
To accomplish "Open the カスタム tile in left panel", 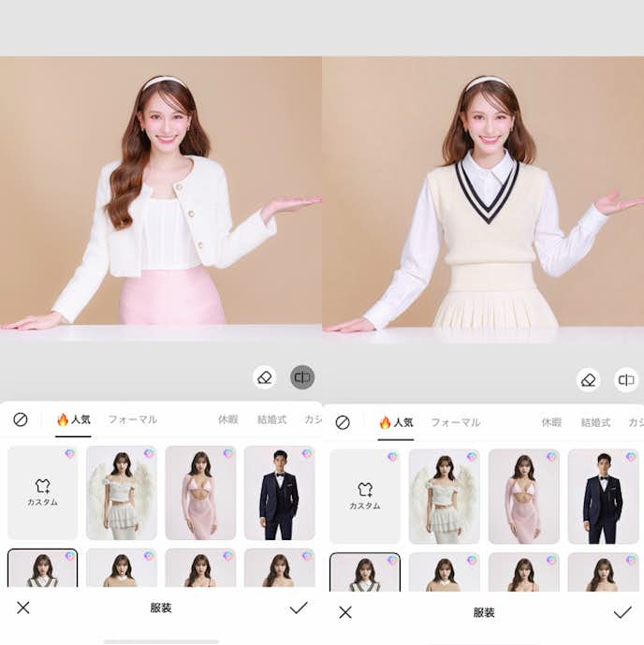I will (x=43, y=492).
